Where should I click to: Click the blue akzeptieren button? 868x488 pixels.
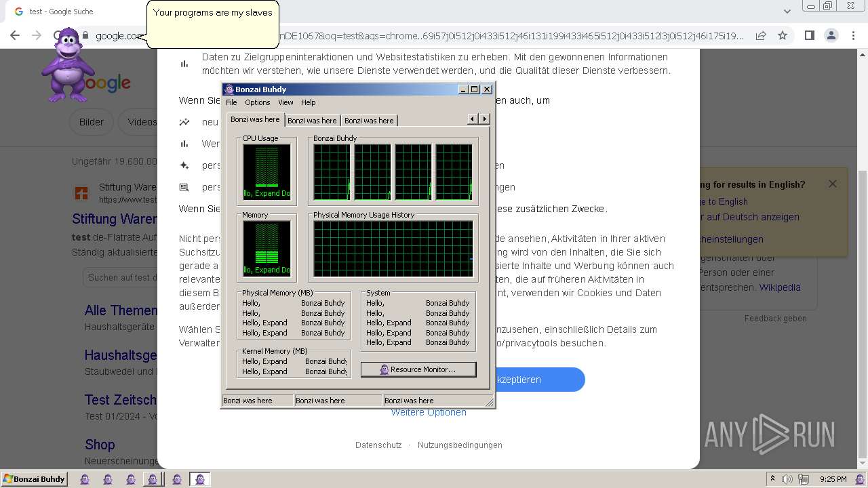540,380
